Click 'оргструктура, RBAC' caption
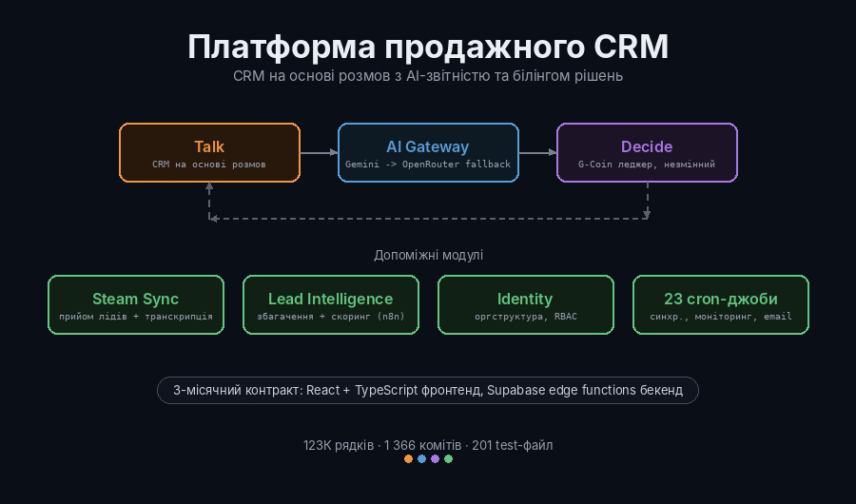The height and width of the screenshot is (504, 856). 526,317
